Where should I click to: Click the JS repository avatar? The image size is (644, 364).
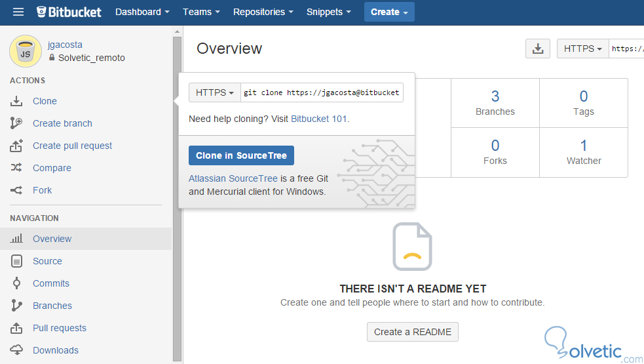coord(26,51)
